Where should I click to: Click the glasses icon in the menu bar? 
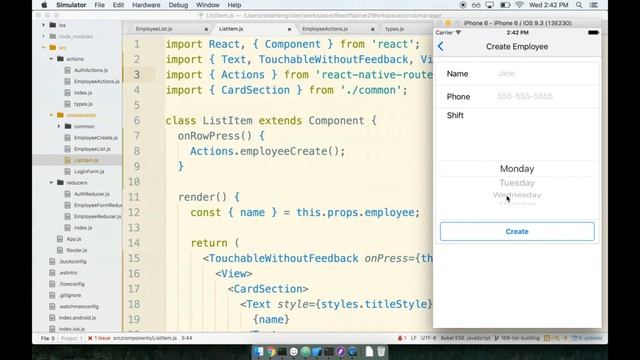tap(476, 5)
